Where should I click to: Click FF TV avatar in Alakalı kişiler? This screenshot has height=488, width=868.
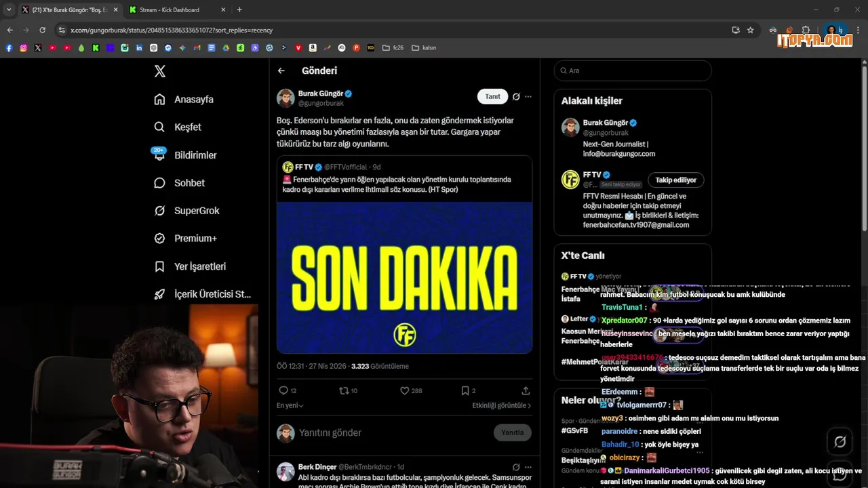tap(570, 180)
